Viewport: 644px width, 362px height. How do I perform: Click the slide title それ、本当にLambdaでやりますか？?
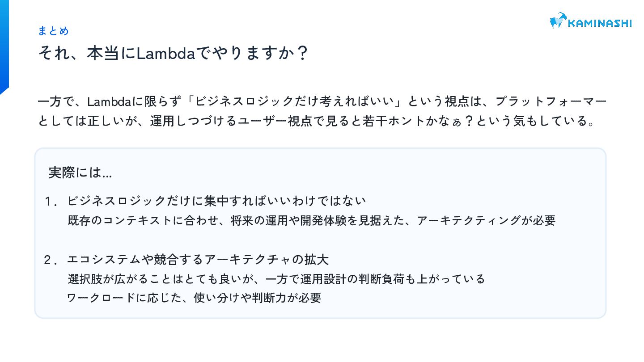pos(174,54)
